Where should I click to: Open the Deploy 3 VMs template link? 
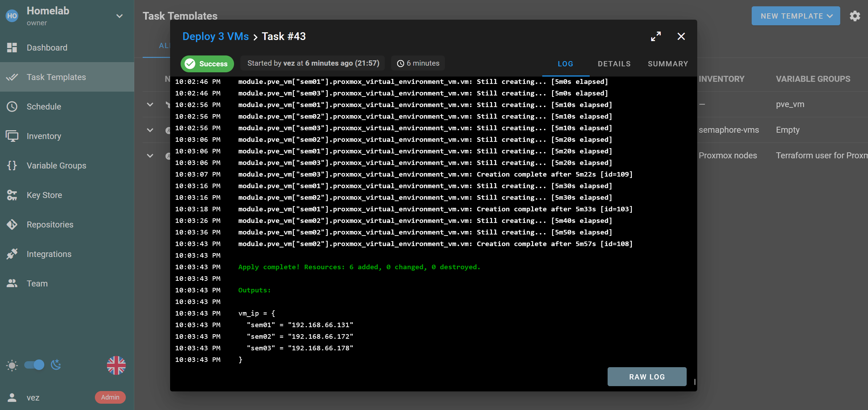pyautogui.click(x=216, y=36)
